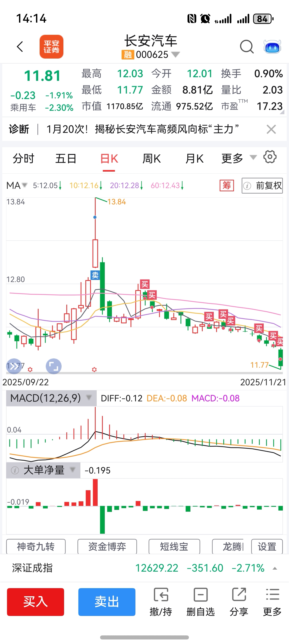This screenshot has width=289, height=644.
Task: Tap the alarm clock status icon
Action: pos(205,19)
